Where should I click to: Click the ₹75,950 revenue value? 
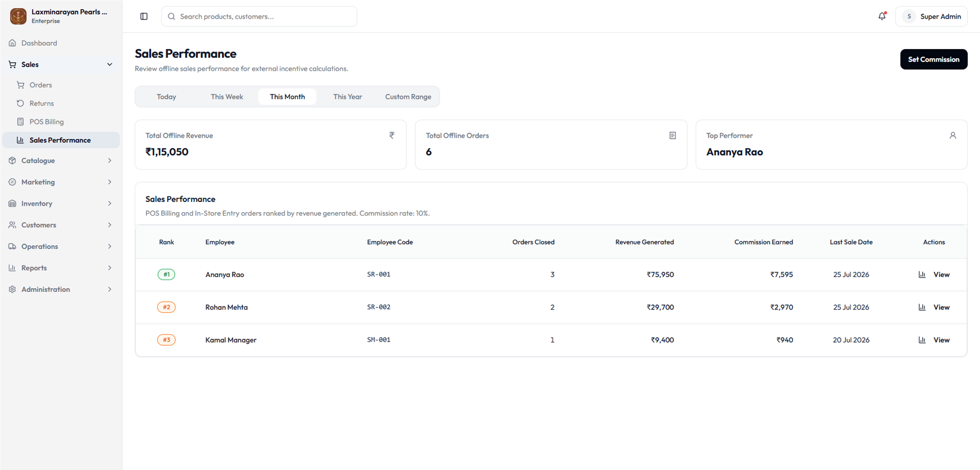660,274
